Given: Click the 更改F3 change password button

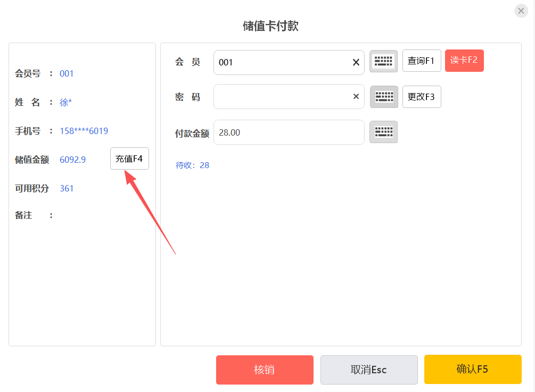Looking at the screenshot, I should pyautogui.click(x=422, y=97).
